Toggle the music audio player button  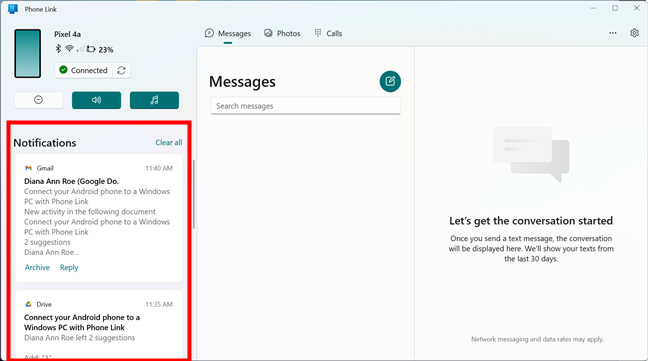coord(154,100)
